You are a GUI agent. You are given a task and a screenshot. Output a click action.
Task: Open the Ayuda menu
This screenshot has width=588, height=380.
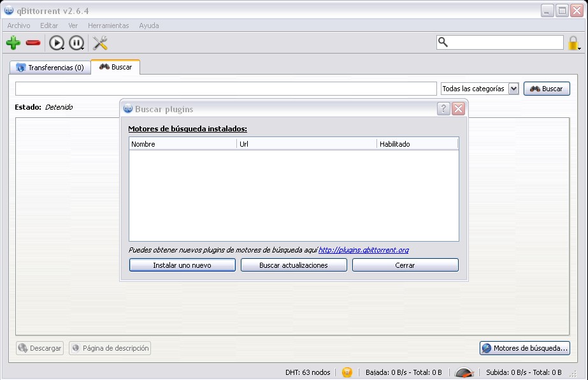click(149, 26)
